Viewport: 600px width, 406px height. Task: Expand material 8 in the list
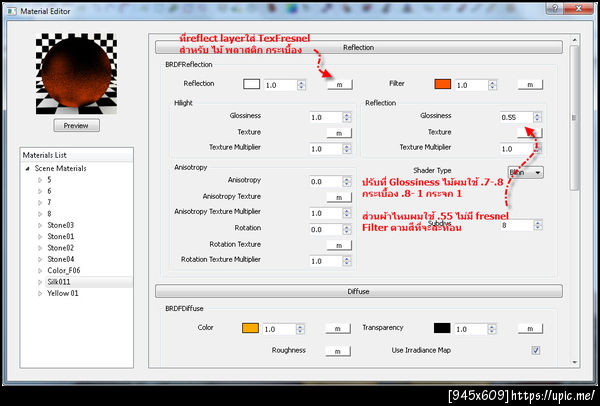tap(40, 214)
